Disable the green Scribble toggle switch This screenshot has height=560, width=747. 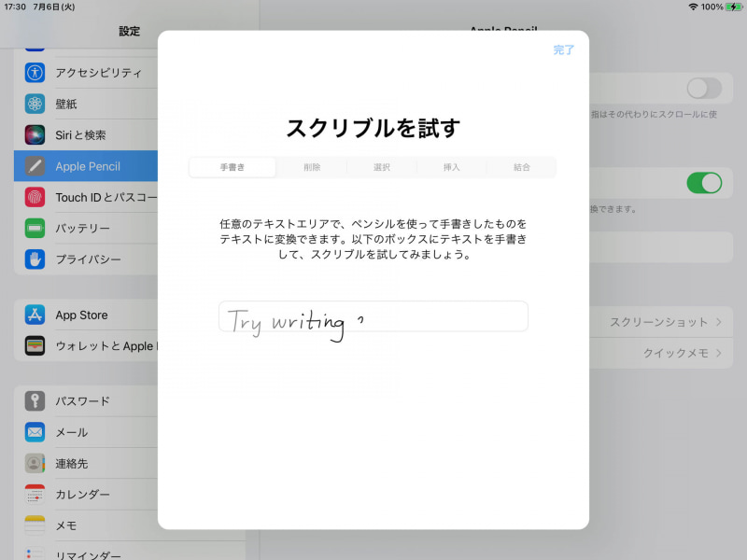705,184
